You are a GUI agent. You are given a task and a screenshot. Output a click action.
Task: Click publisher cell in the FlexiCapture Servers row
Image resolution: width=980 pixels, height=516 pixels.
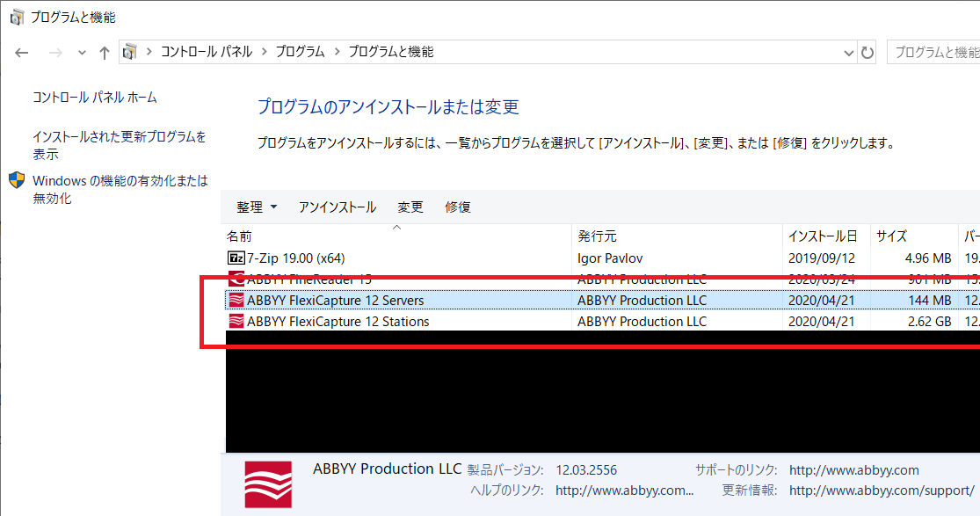[x=642, y=301]
